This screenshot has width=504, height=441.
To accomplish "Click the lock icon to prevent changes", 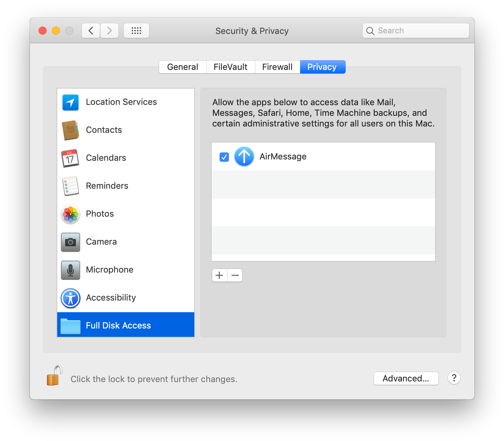I will tap(55, 376).
